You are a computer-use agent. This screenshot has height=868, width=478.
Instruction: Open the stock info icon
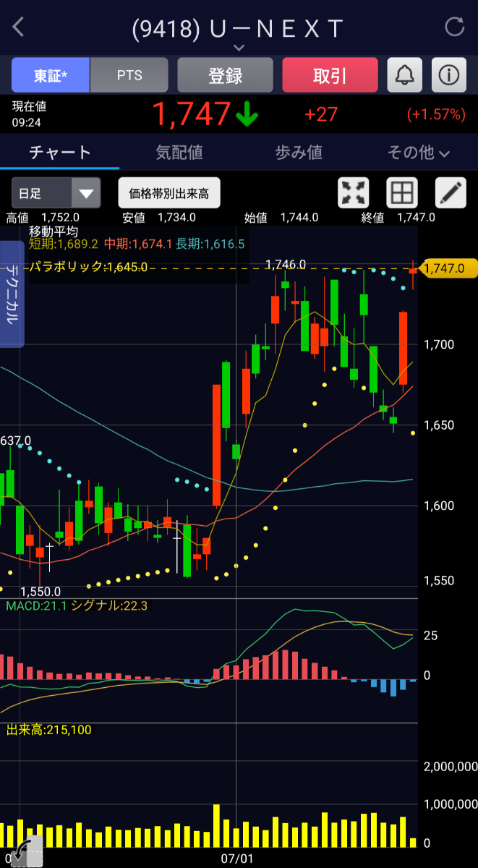pyautogui.click(x=449, y=75)
